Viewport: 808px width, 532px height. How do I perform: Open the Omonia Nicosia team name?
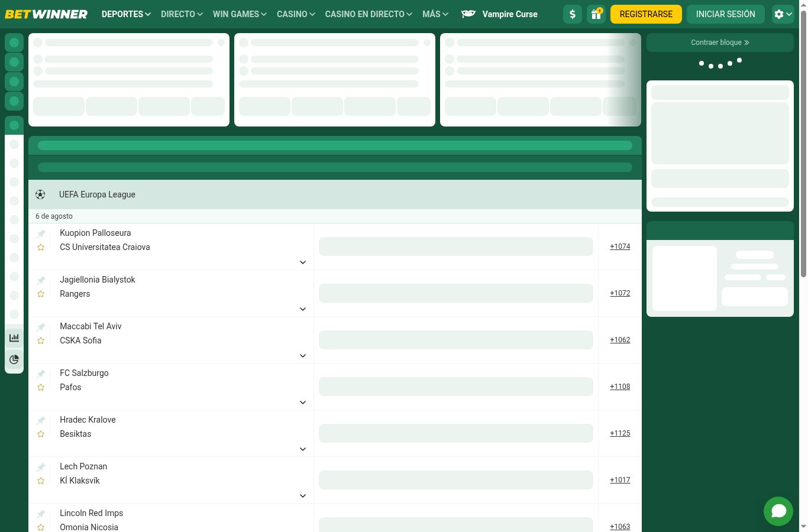pyautogui.click(x=89, y=527)
